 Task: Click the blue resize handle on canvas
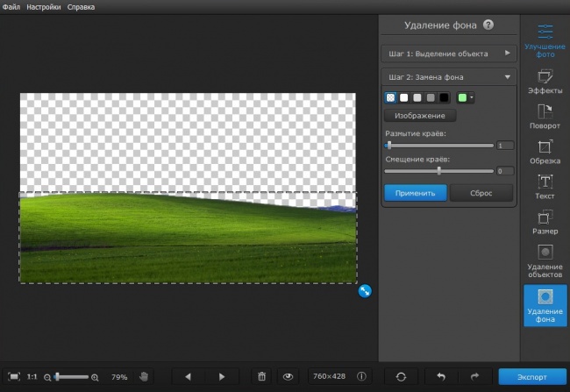pyautogui.click(x=365, y=291)
